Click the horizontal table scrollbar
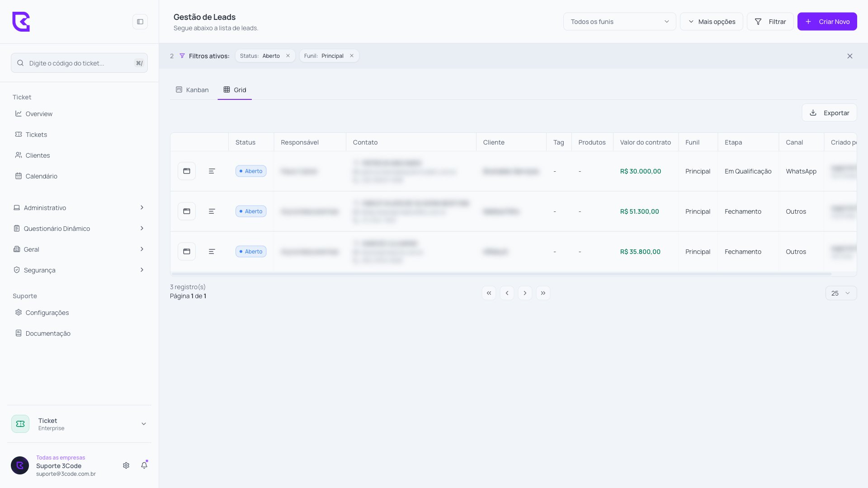The width and height of the screenshot is (868, 488). 501,274
